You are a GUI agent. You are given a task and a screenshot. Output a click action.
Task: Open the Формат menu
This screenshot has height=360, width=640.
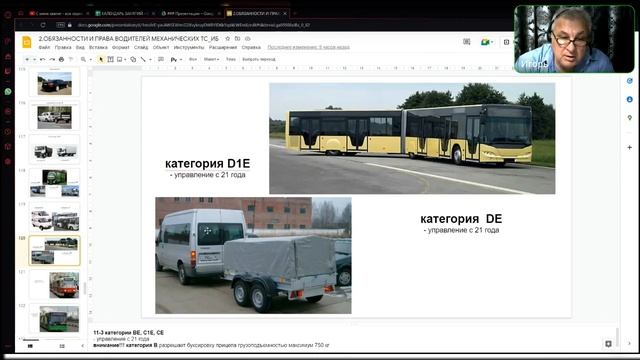coord(121,47)
